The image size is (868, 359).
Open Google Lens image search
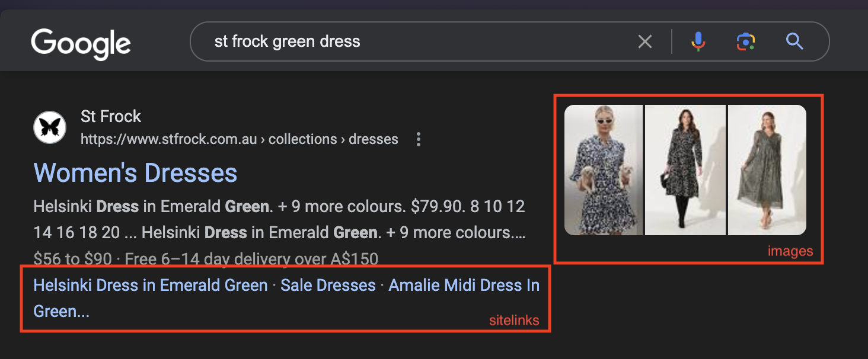click(x=746, y=41)
